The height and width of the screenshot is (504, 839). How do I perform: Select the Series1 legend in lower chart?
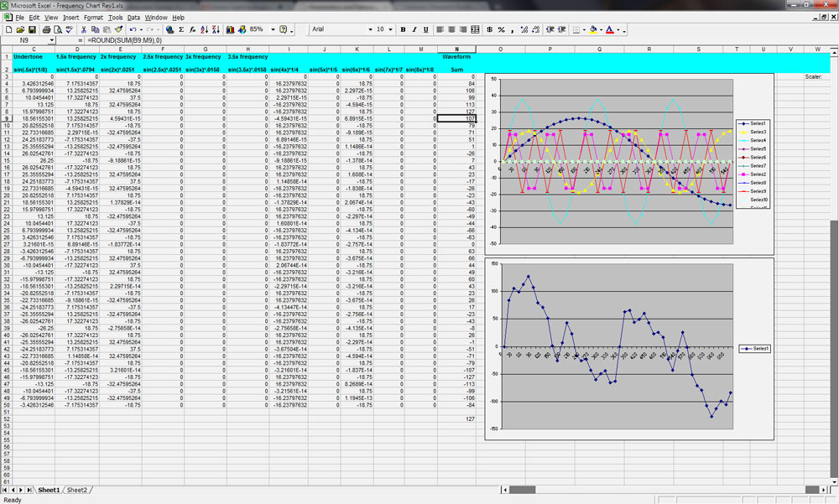tap(755, 349)
